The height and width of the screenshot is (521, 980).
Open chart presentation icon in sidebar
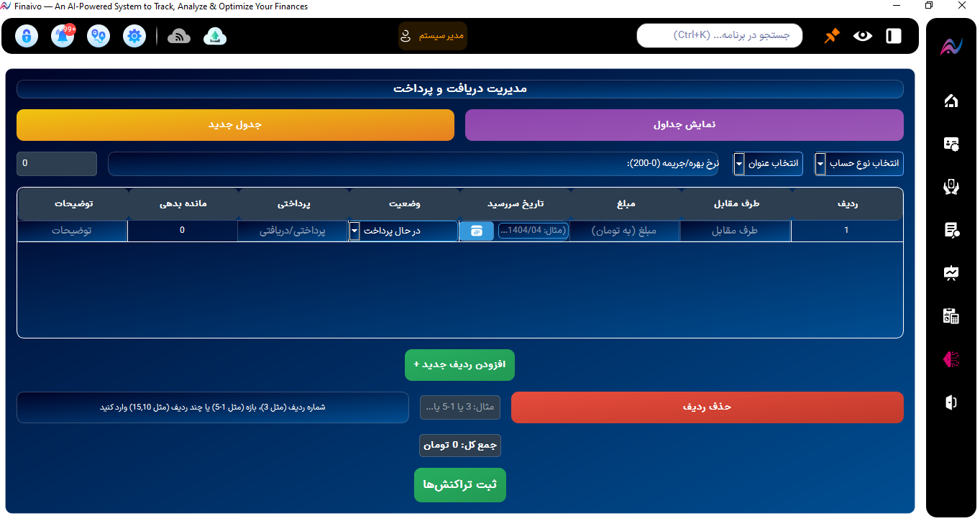[x=951, y=273]
